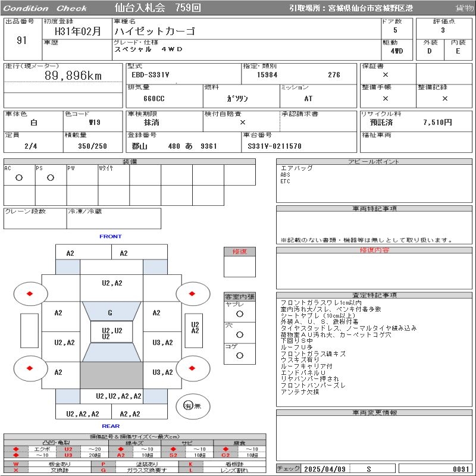Click the 仙台入札会 759回 title

click(158, 8)
